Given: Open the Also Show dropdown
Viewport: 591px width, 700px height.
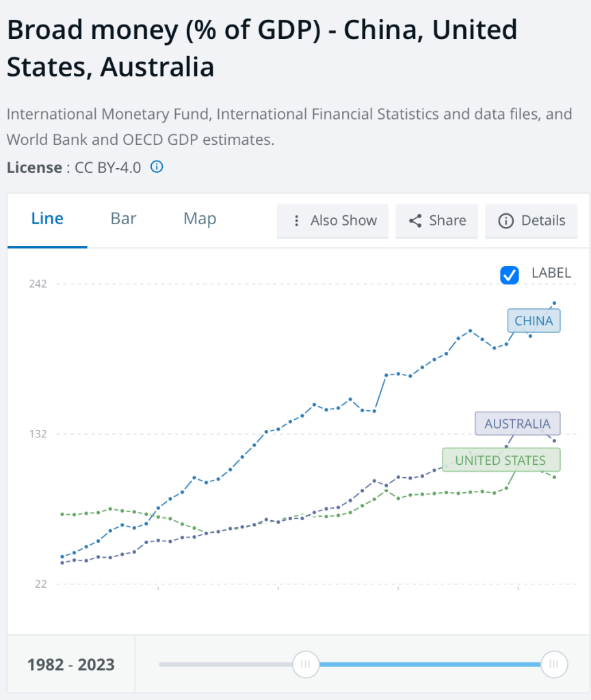Looking at the screenshot, I should [x=332, y=221].
